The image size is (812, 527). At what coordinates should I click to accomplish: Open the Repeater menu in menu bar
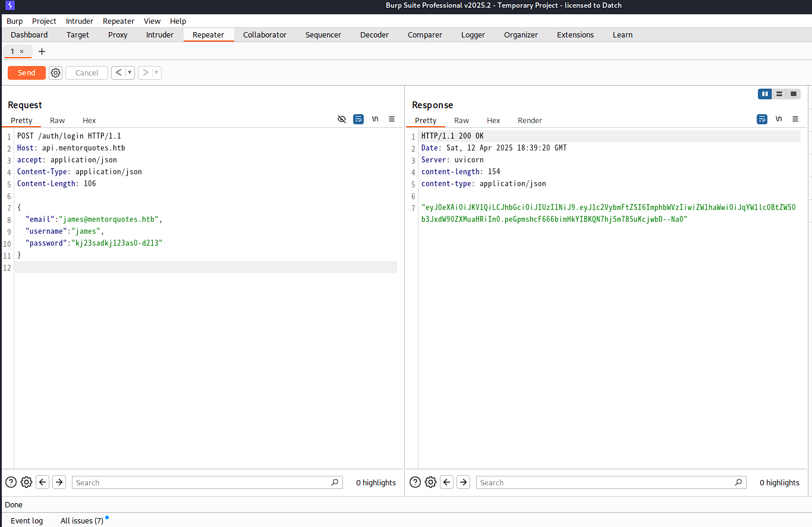(118, 21)
